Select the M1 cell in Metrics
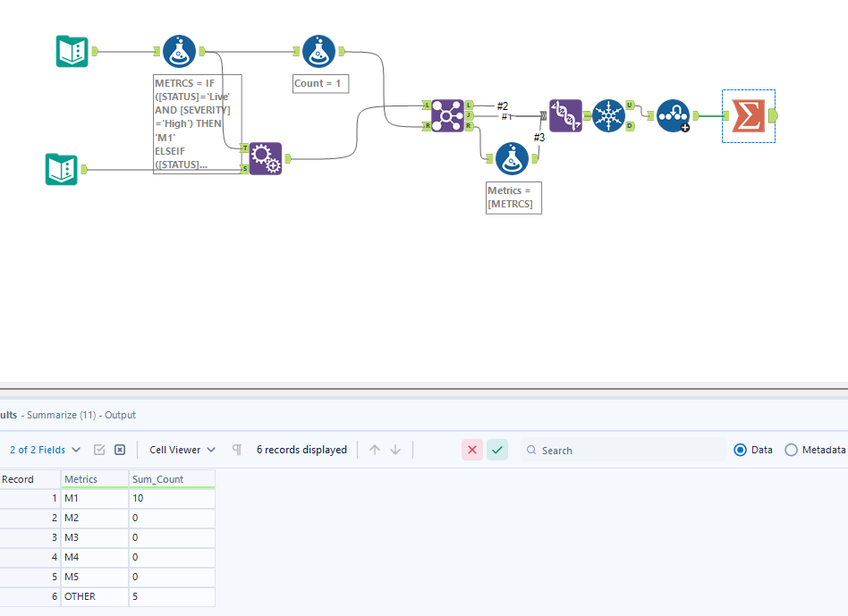This screenshot has height=616, width=848. pos(95,498)
